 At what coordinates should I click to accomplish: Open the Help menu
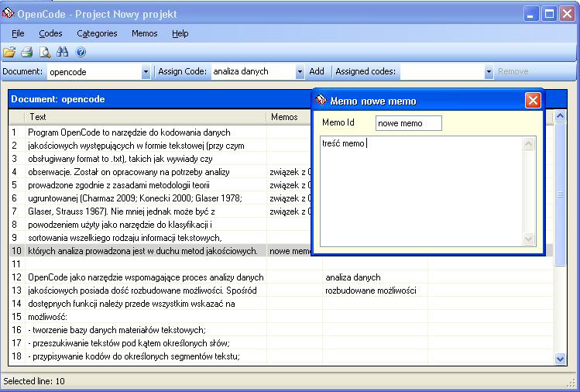pos(180,33)
